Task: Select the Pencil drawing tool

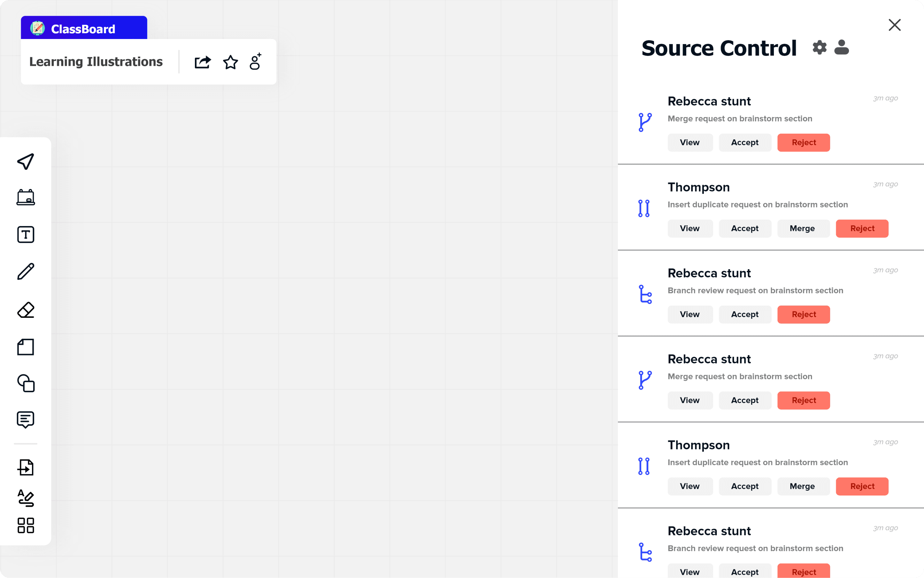Action: click(x=26, y=271)
